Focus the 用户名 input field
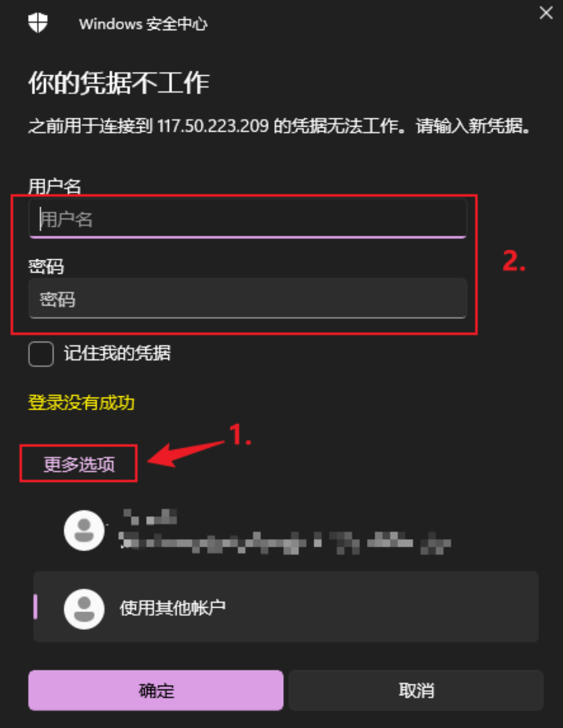The image size is (563, 728). (x=247, y=219)
